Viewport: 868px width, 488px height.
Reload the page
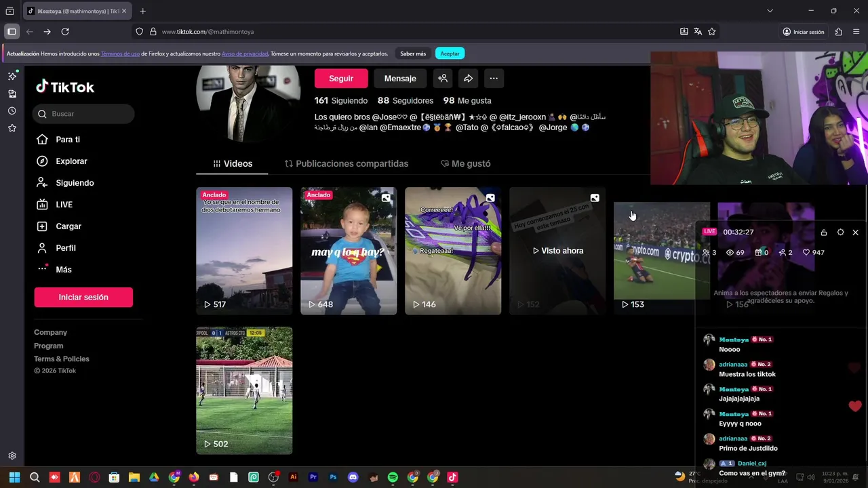pyautogui.click(x=65, y=31)
